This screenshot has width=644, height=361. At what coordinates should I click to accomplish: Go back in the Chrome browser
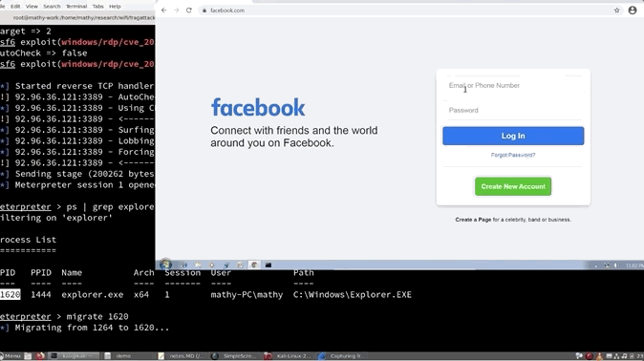164,11
